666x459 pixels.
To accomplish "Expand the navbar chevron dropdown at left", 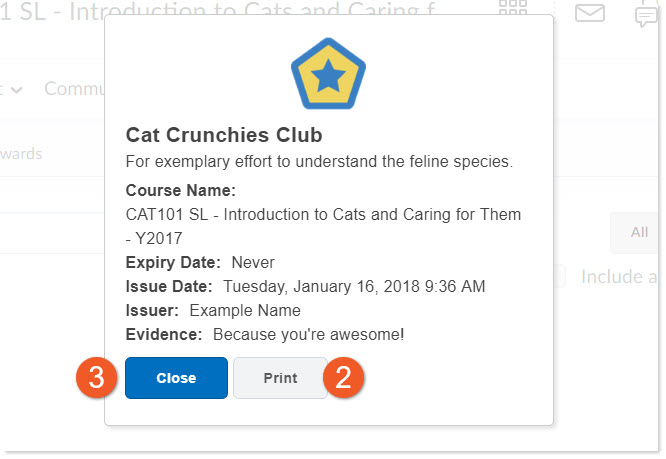I will [17, 89].
